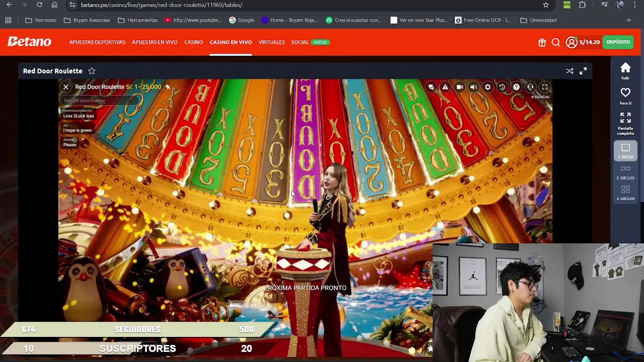This screenshot has width=644, height=362.
Task: Click the chat message I hope is green
Action: (77, 130)
